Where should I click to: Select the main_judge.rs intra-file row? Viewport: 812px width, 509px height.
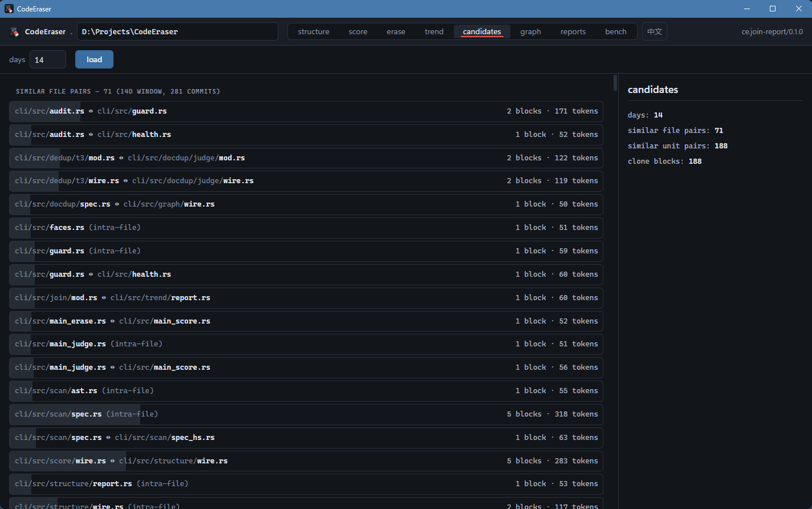[306, 344]
